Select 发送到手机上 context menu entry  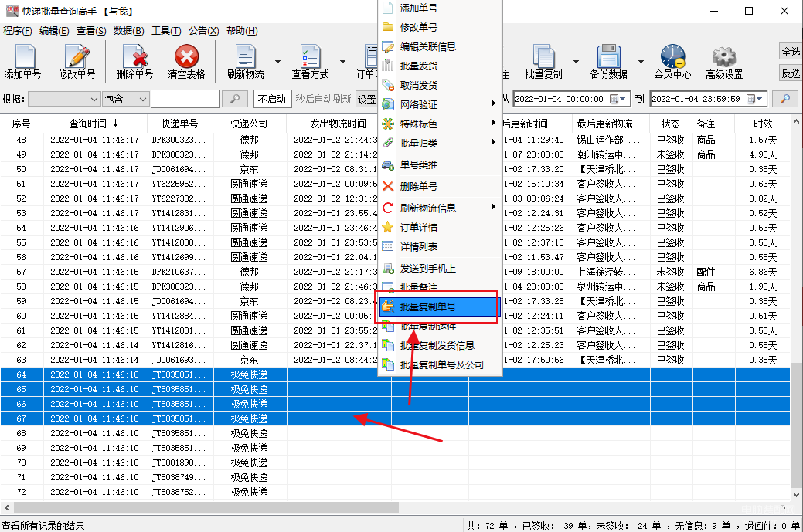click(x=441, y=268)
